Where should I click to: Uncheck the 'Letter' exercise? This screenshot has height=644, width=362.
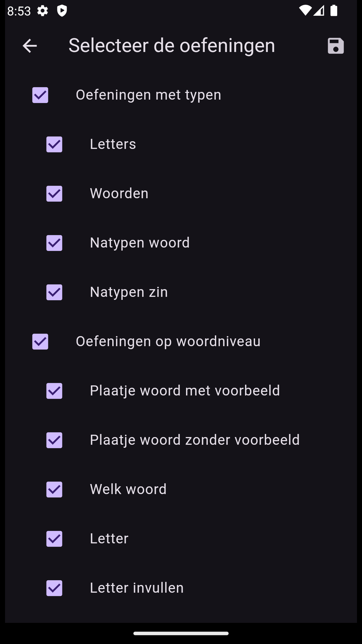coord(54,539)
